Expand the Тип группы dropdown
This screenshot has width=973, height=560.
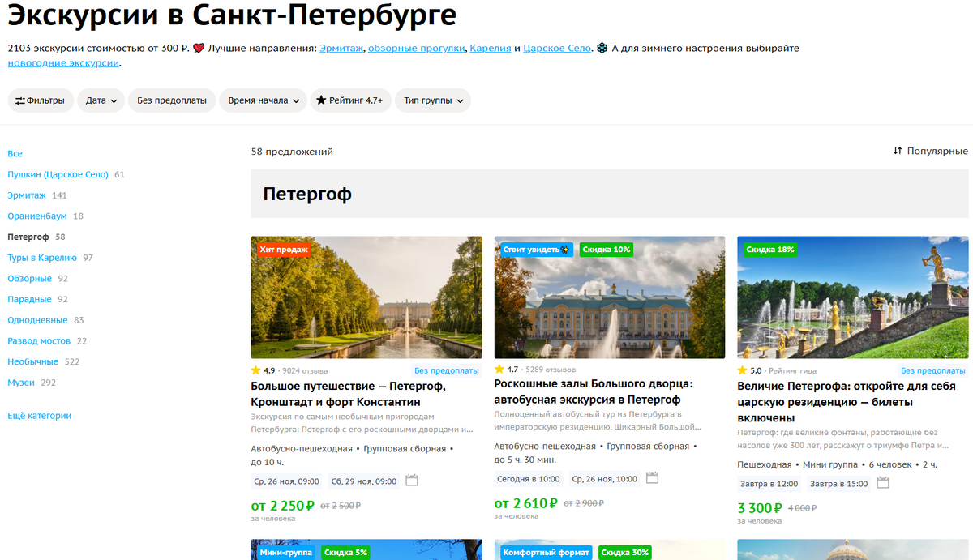tap(433, 100)
